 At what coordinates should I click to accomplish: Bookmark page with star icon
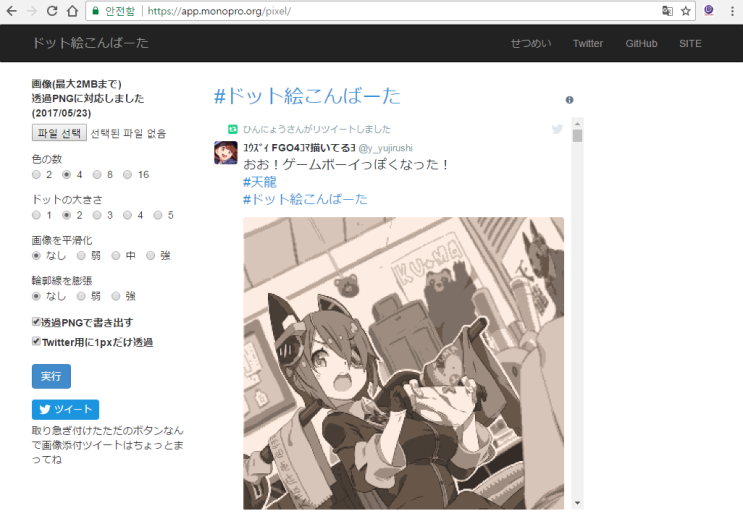pos(685,11)
